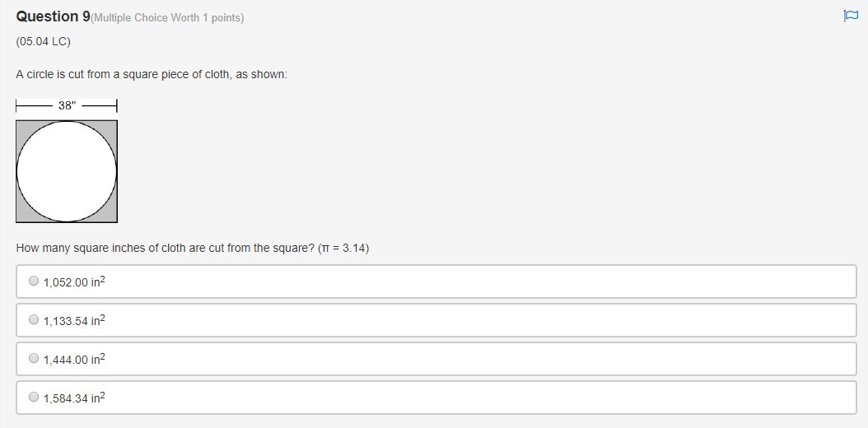
Task: Click the (05.04 LC) lesson code
Action: tap(43, 41)
